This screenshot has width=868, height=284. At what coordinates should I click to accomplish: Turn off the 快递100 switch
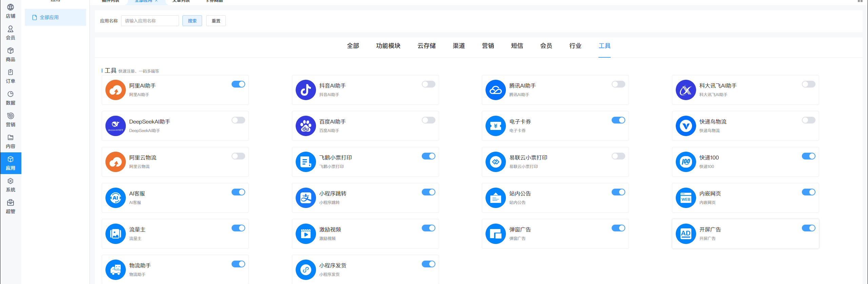[809, 156]
